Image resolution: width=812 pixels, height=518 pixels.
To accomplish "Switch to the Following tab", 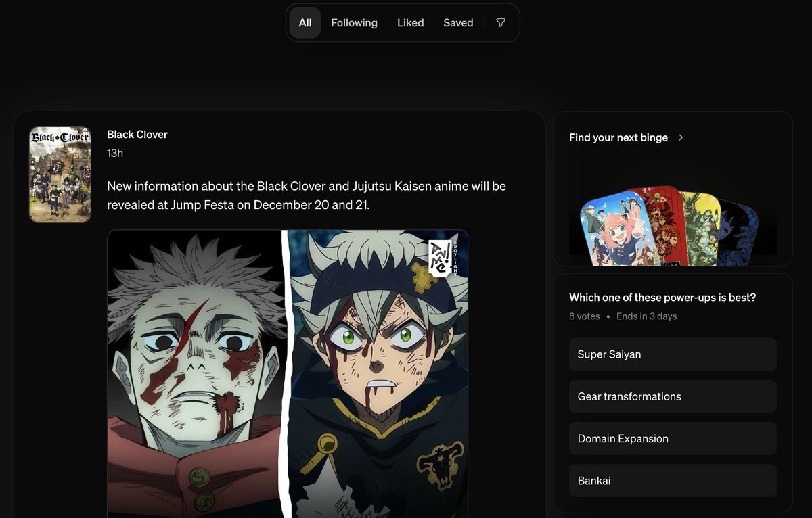I will 354,23.
